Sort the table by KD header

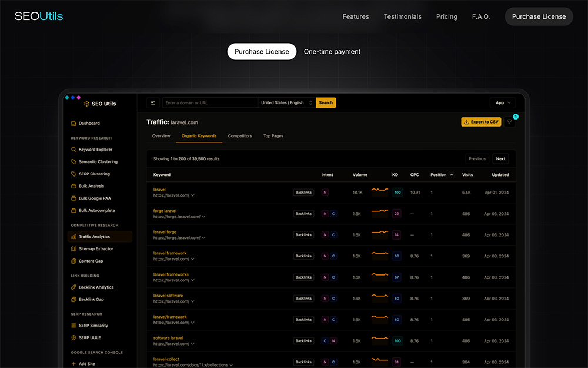[395, 175]
